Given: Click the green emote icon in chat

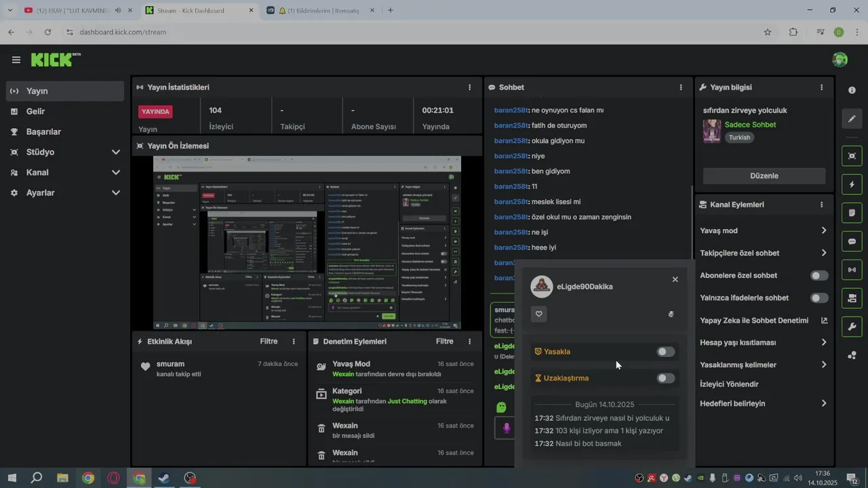Looking at the screenshot, I should coord(501,407).
